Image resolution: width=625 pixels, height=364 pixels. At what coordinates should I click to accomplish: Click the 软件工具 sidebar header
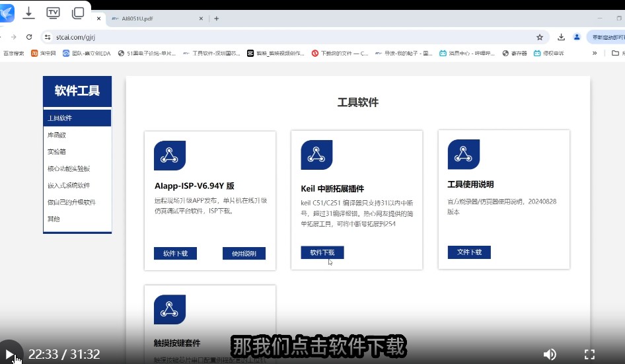click(x=77, y=91)
